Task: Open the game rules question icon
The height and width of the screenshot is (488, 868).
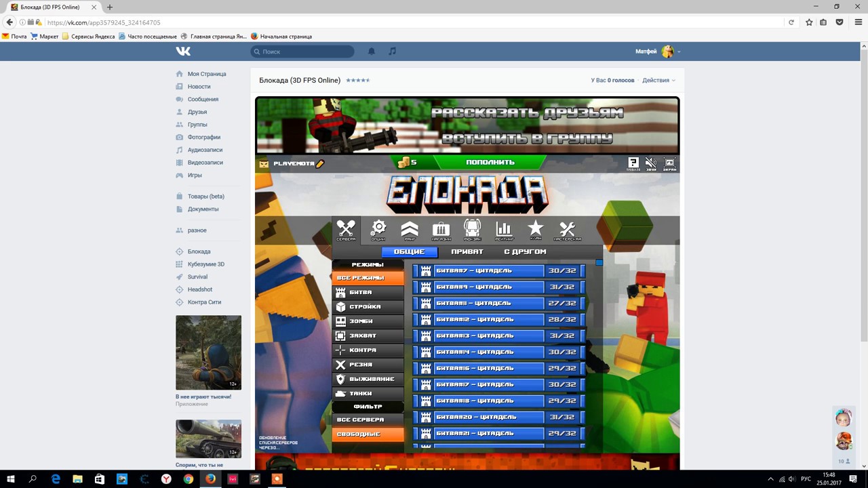Action: point(633,163)
